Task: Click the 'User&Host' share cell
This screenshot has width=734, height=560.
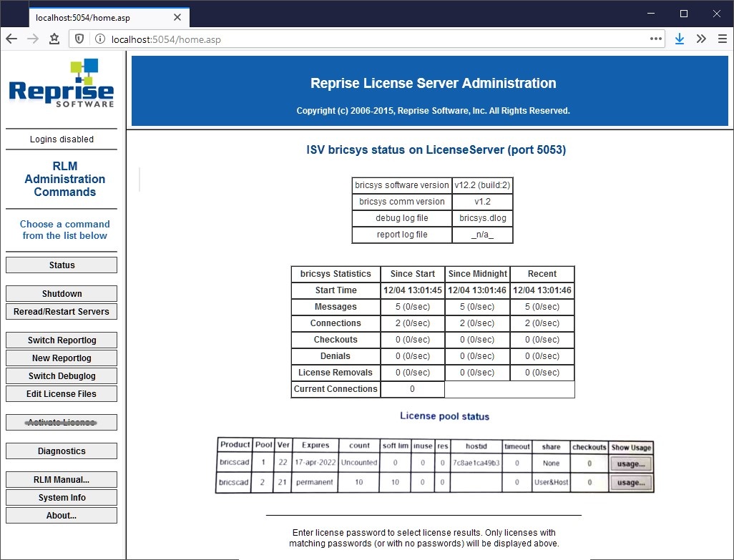Action: 552,482
